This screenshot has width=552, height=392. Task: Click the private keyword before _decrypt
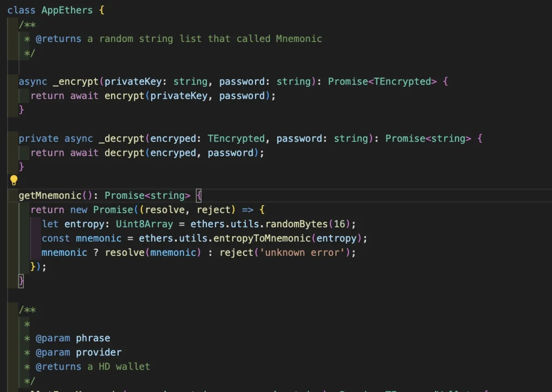tap(38, 138)
